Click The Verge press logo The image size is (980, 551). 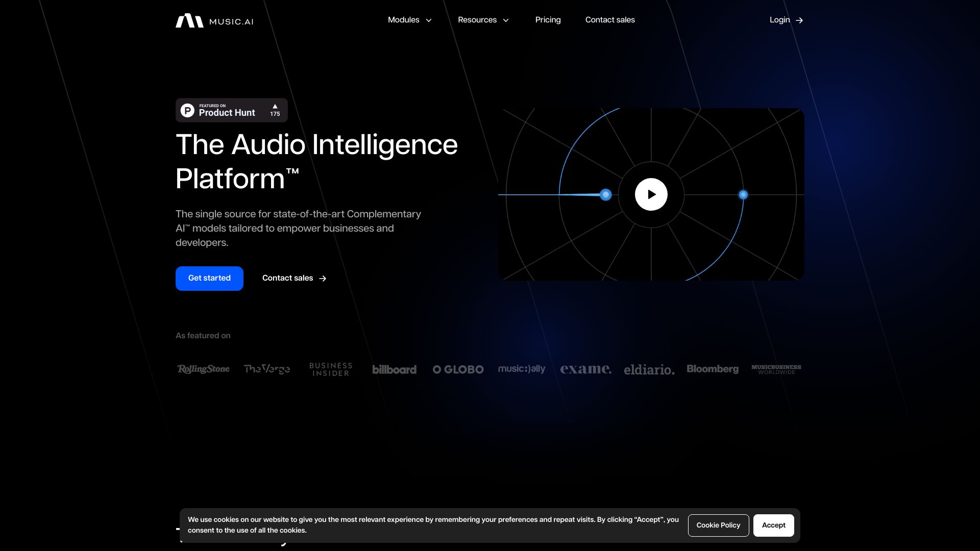click(x=266, y=369)
